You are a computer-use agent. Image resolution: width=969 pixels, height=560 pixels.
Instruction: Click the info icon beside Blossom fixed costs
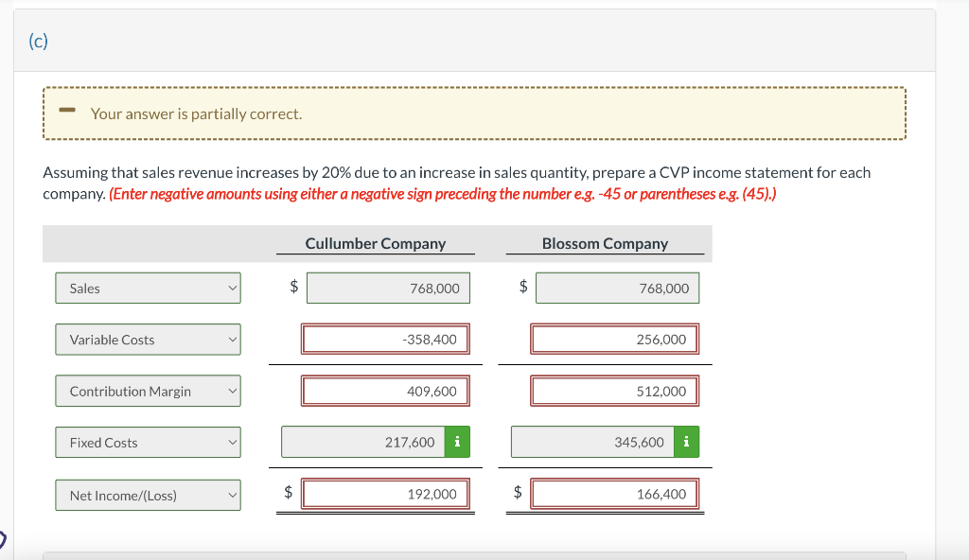[687, 441]
